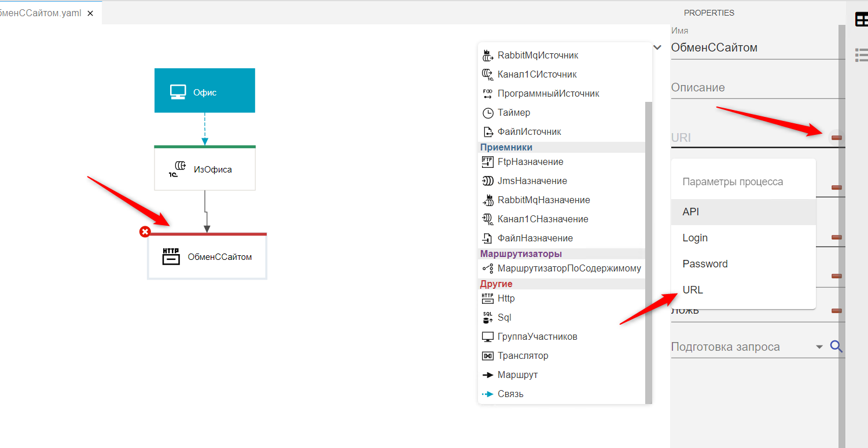The height and width of the screenshot is (448, 868).
Task: Open the table view icon in right sidebar
Action: [x=862, y=20]
